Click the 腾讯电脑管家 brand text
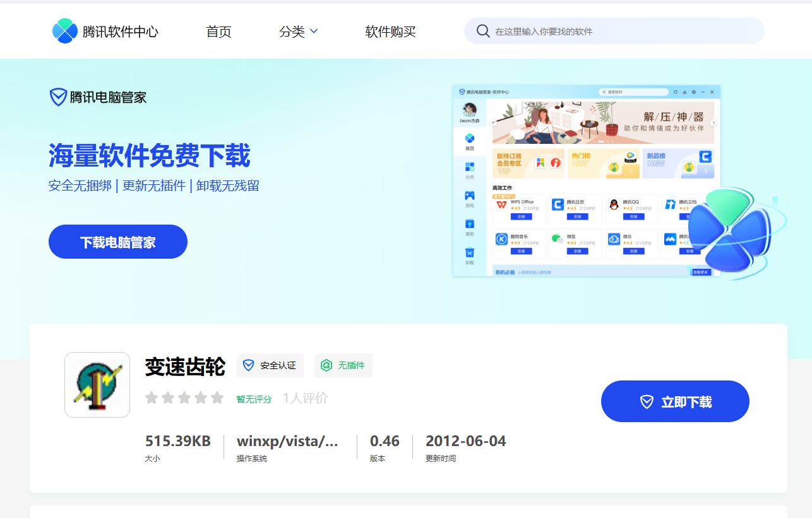 108,97
